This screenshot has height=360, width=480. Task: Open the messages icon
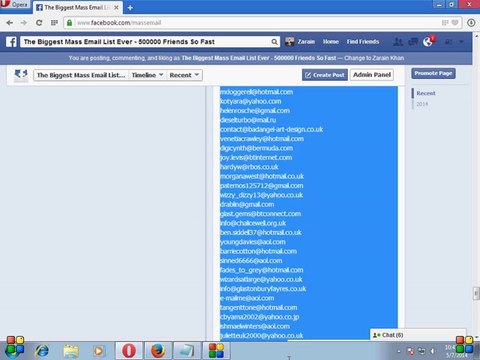click(413, 42)
